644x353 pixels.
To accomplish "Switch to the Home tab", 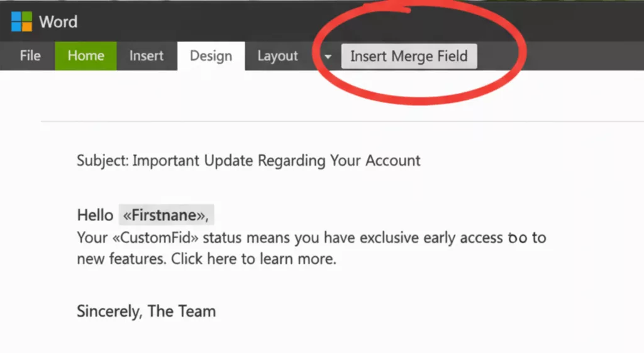I will [x=86, y=56].
